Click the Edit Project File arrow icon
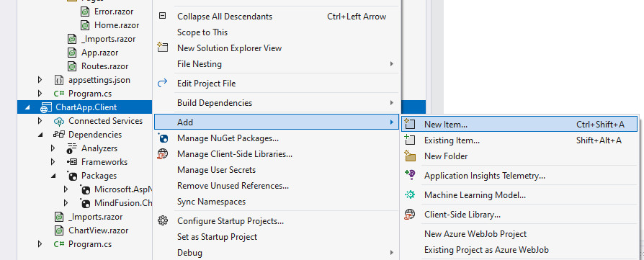The width and height of the screenshot is (644, 260). pos(163,84)
